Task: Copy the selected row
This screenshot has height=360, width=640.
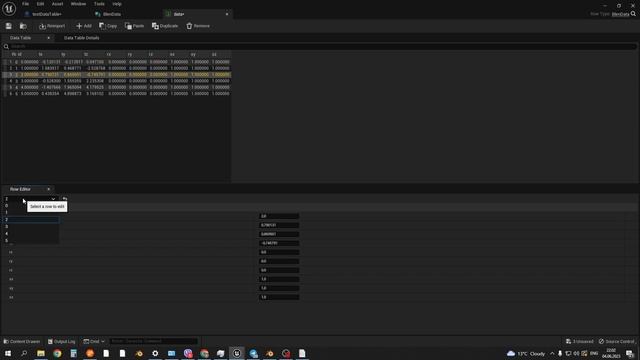Action: [x=108, y=26]
